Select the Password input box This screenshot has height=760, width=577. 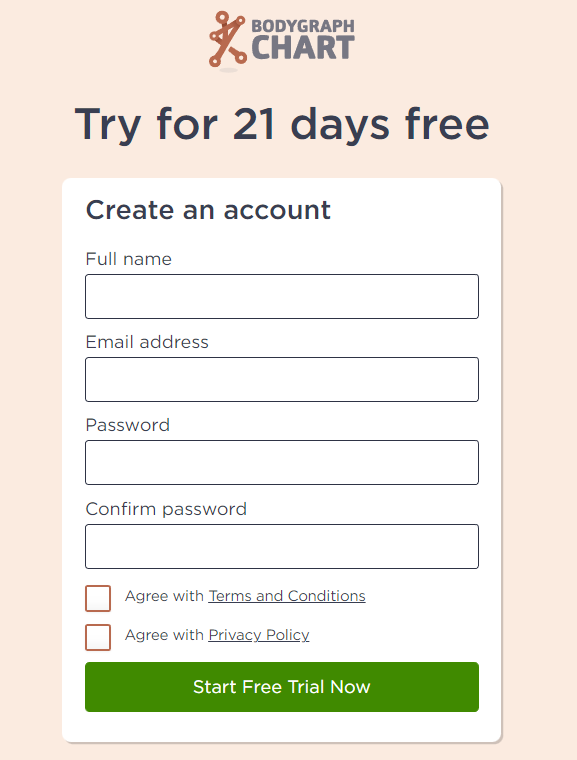point(282,462)
